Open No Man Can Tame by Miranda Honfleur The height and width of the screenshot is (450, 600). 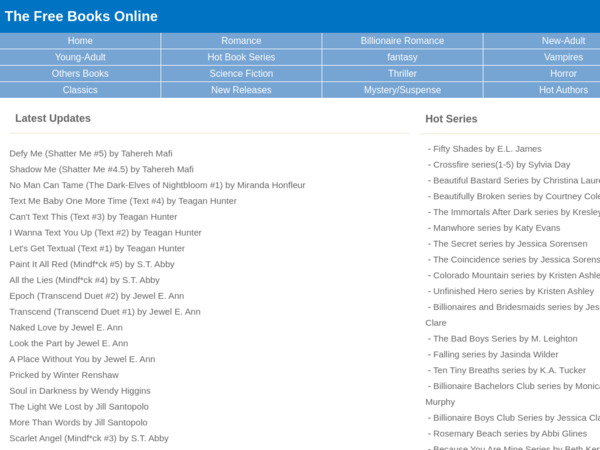point(157,185)
